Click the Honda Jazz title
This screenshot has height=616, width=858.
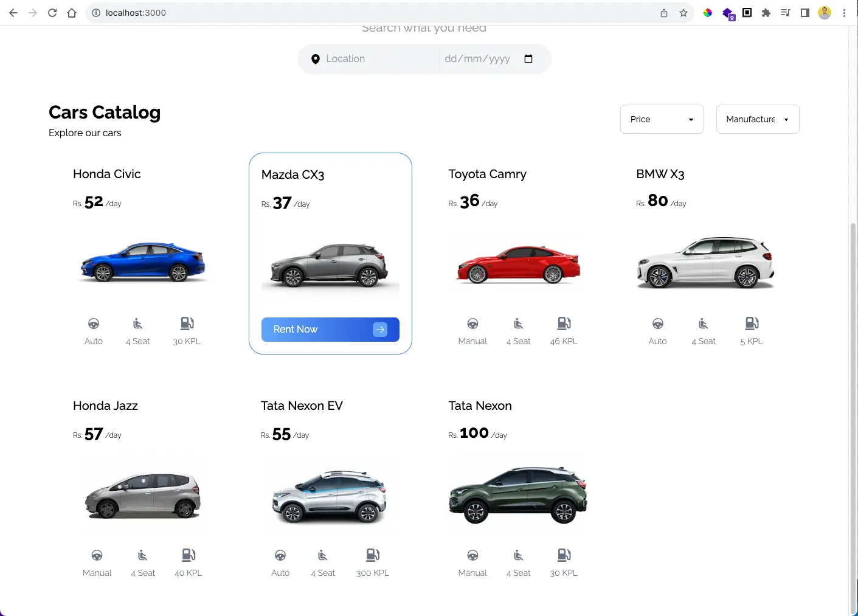(x=105, y=406)
